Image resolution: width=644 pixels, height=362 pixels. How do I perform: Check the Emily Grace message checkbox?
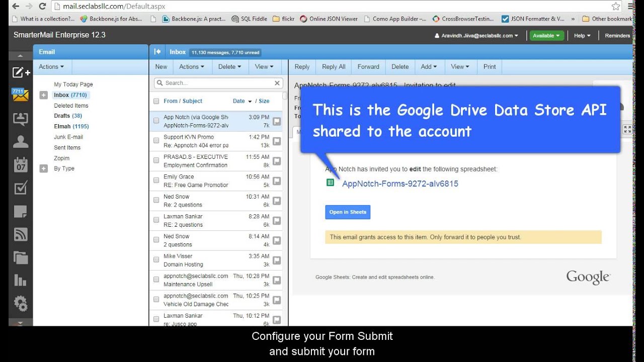156,180
